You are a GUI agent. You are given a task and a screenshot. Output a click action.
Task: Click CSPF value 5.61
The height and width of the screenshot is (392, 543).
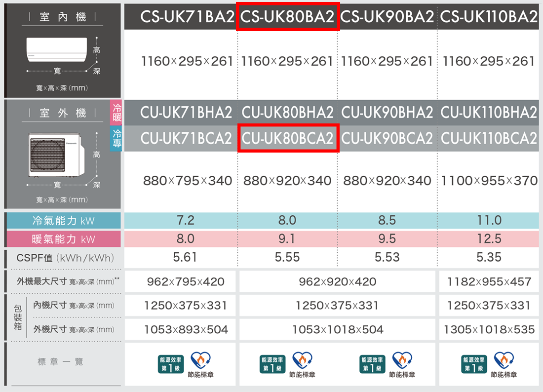coord(185,257)
